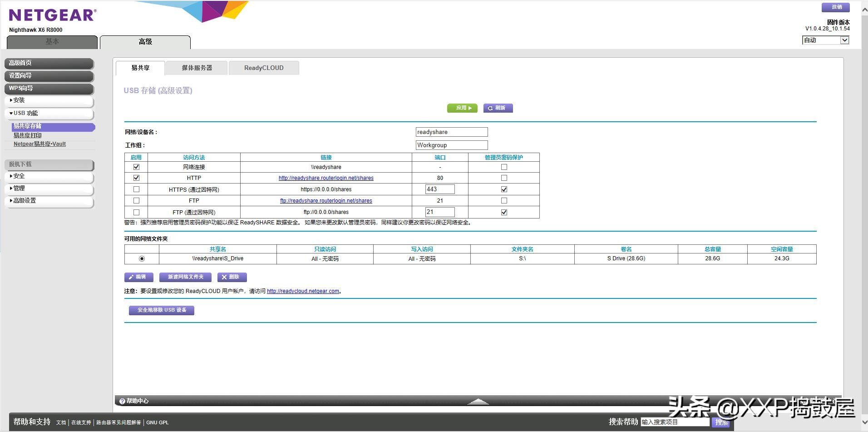This screenshot has height=432, width=868.
Task: Collapse the USB 功能 sidebar section
Action: [49, 113]
